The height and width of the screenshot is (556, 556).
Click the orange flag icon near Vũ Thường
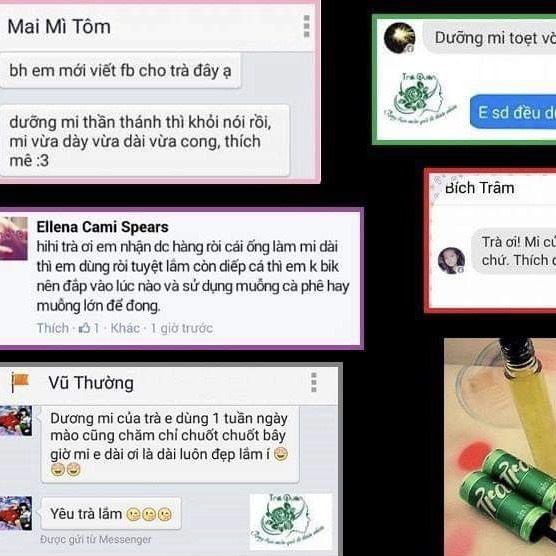20,382
